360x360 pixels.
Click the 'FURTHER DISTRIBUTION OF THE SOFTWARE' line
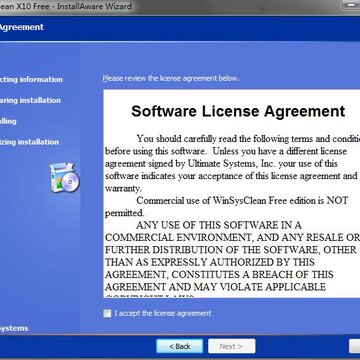230,250
